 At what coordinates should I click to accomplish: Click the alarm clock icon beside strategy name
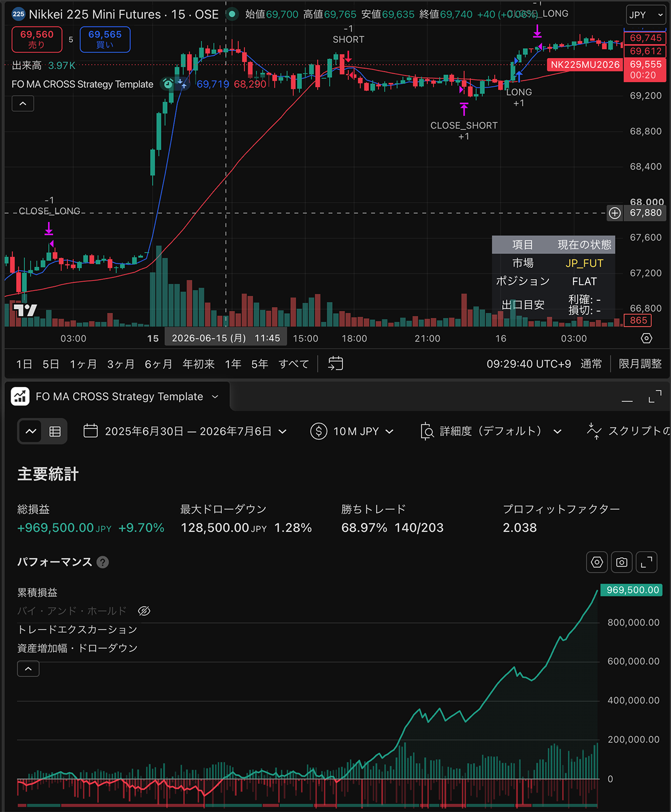coord(168,84)
